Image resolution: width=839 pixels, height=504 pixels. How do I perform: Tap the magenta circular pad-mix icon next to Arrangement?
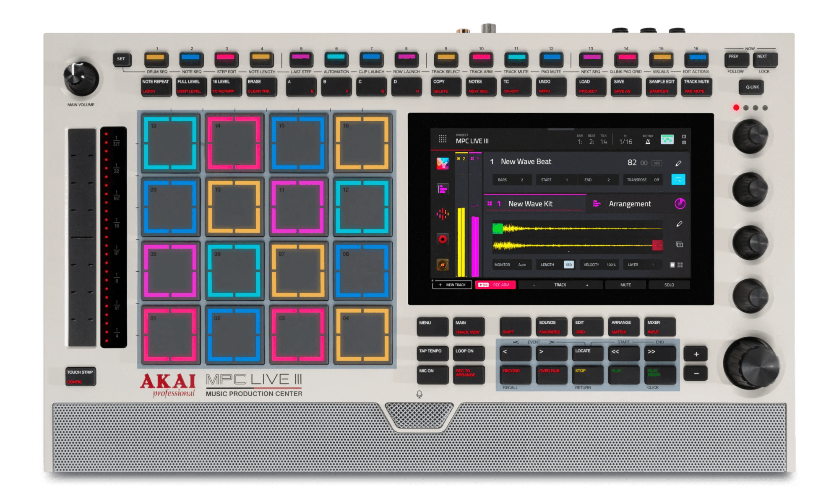tap(680, 203)
